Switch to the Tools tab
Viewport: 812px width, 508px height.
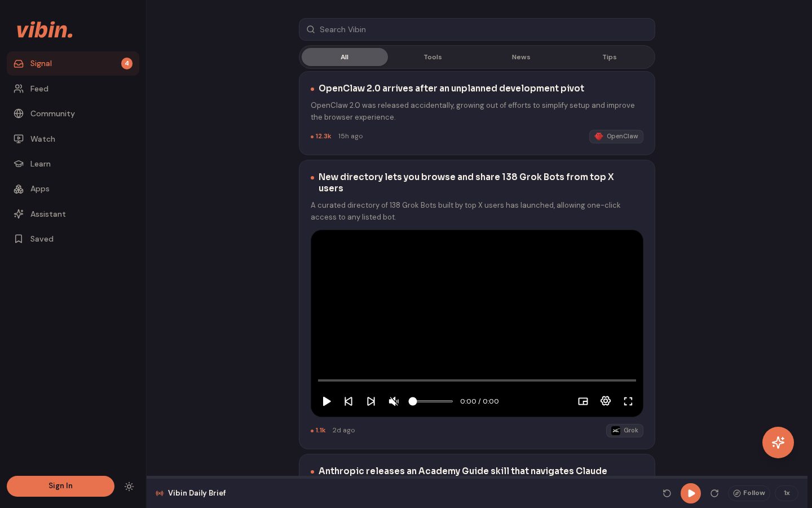tap(433, 57)
